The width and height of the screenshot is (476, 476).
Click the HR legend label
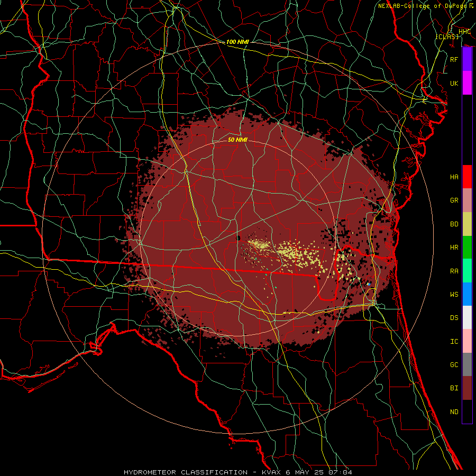[454, 248]
